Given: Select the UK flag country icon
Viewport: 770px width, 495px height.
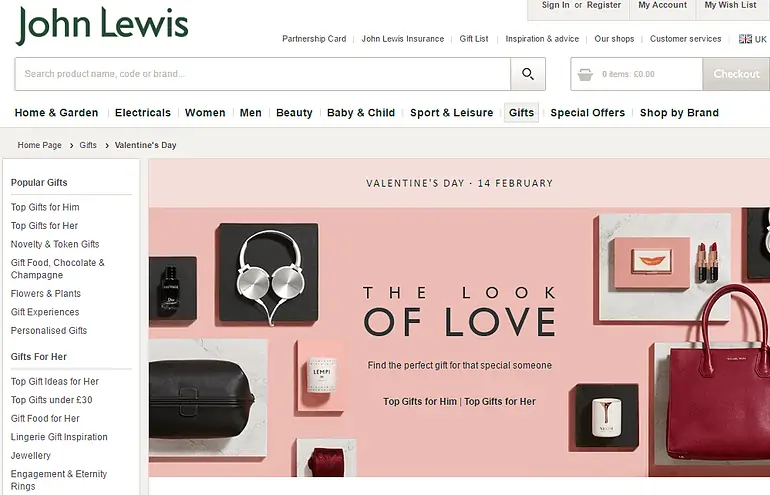Looking at the screenshot, I should 745,39.
